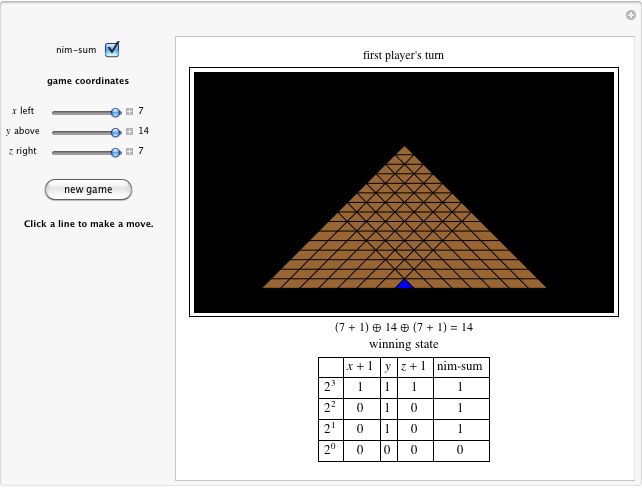The width and height of the screenshot is (642, 488).
Task: Click the y above slider handle
Action: click(116, 132)
